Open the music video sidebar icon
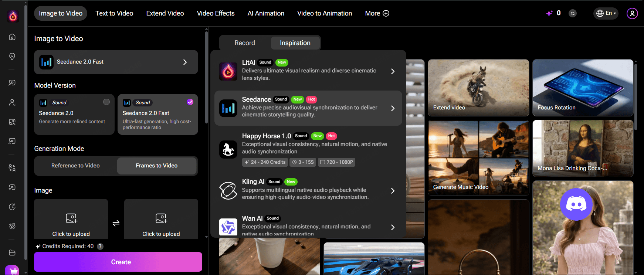The image size is (644, 275). (12, 141)
